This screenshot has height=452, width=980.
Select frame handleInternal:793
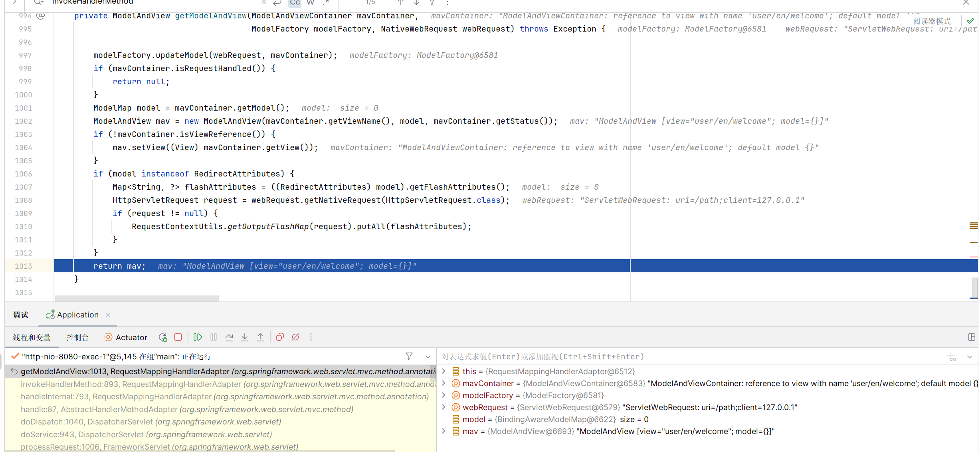coord(220,396)
